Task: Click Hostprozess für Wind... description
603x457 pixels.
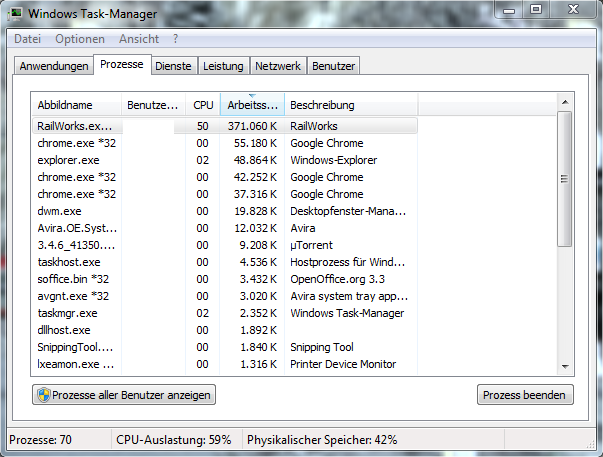Action: click(348, 262)
